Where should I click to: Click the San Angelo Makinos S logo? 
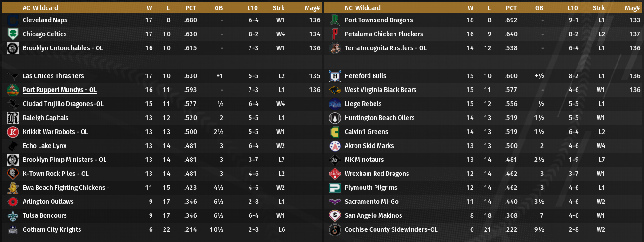335,216
